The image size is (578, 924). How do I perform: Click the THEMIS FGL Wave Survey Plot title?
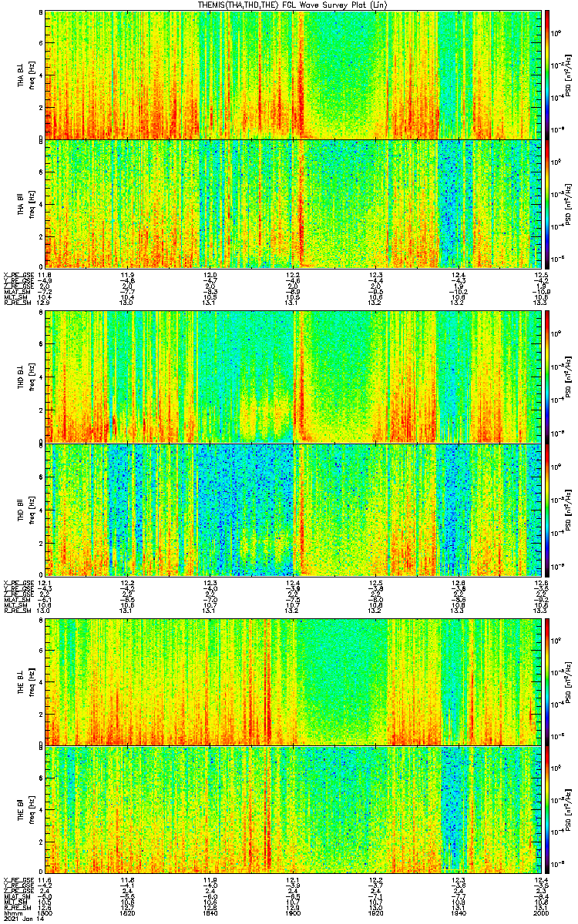click(291, 5)
